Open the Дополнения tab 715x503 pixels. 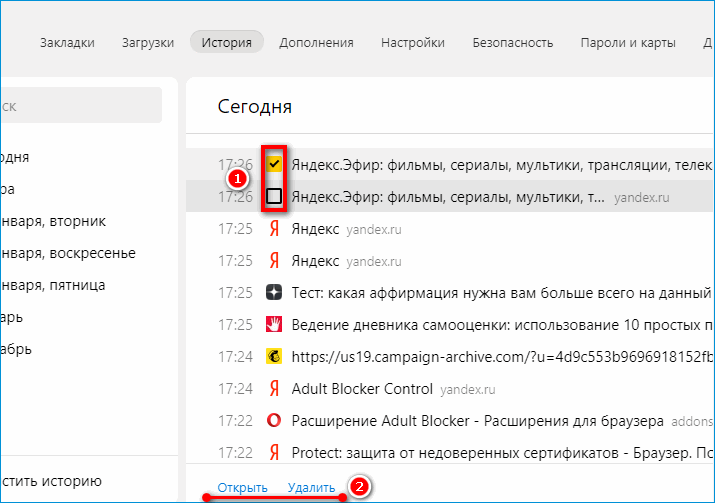(x=316, y=42)
